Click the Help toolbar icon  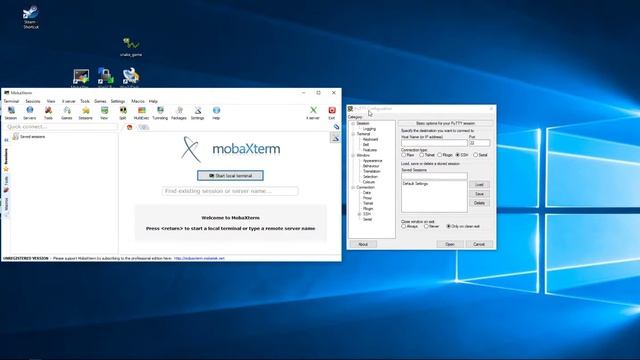pos(216,113)
